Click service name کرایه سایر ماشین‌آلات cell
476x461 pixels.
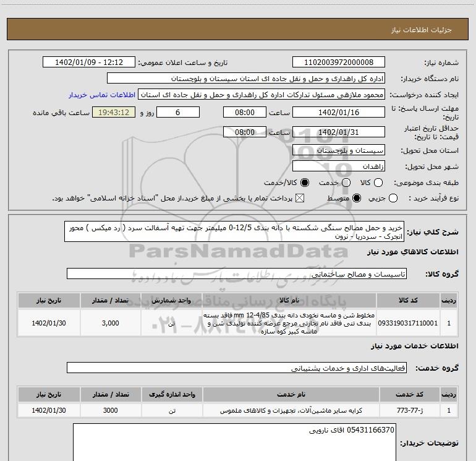pyautogui.click(x=291, y=410)
